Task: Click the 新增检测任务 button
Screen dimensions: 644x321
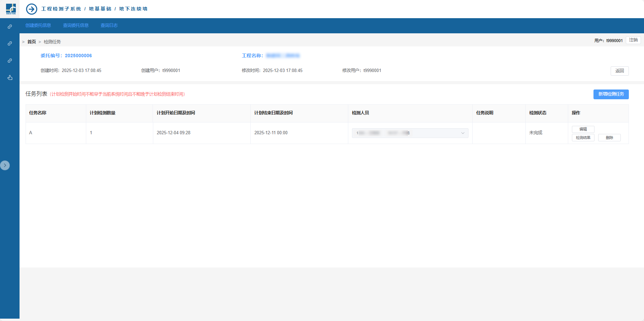Action: (x=611, y=94)
